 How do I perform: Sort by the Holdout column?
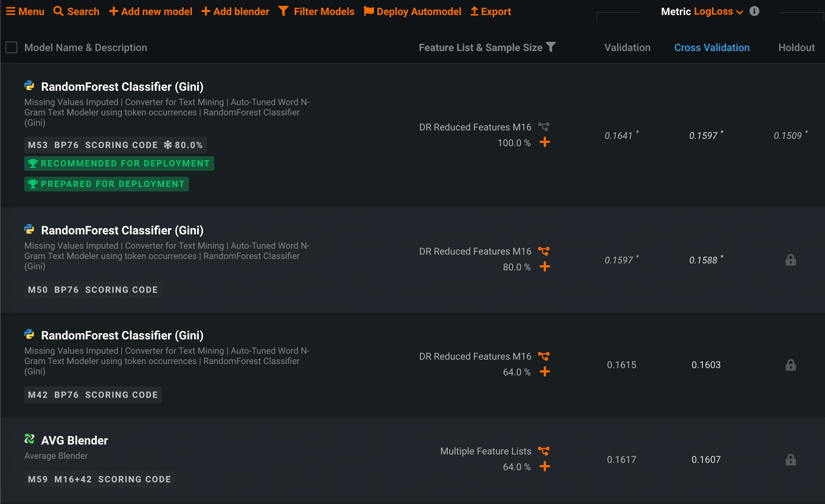tap(796, 47)
